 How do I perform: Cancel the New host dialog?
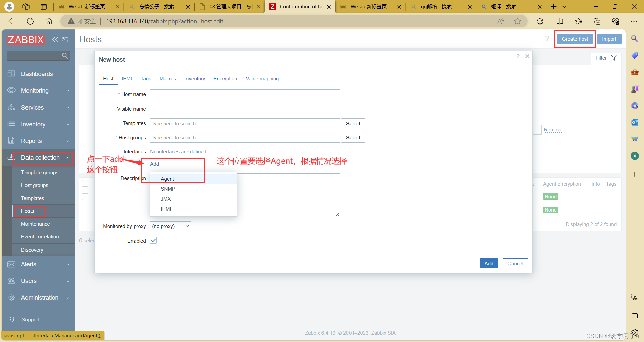[x=515, y=264]
